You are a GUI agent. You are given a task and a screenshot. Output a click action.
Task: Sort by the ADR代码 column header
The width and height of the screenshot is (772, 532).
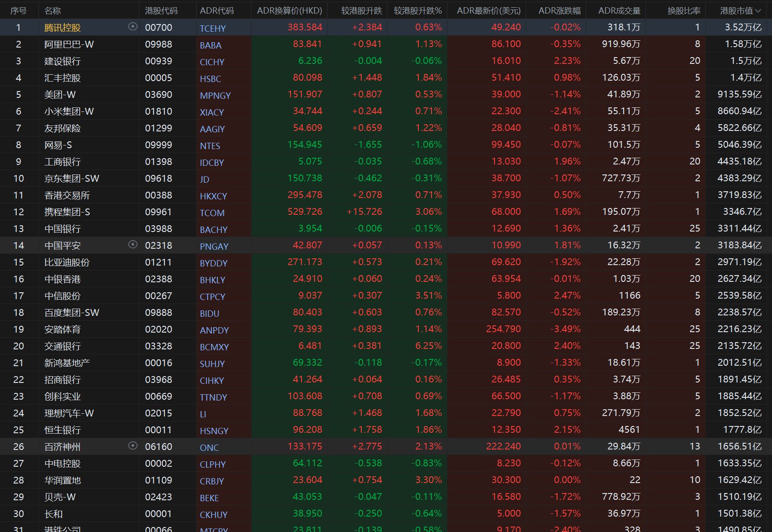click(x=217, y=10)
